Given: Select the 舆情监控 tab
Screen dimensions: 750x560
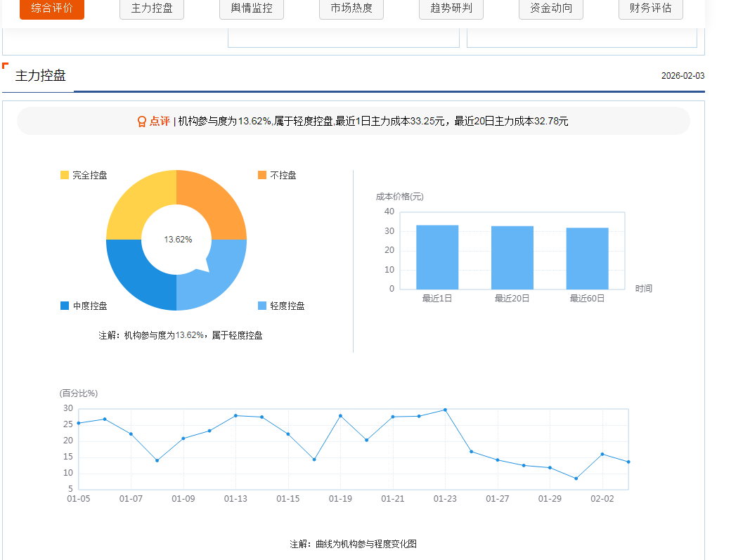Looking at the screenshot, I should point(252,9).
